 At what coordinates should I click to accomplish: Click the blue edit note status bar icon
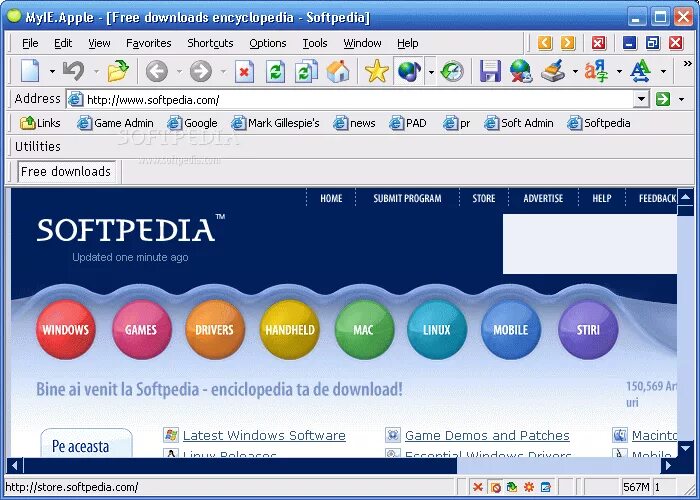546,487
